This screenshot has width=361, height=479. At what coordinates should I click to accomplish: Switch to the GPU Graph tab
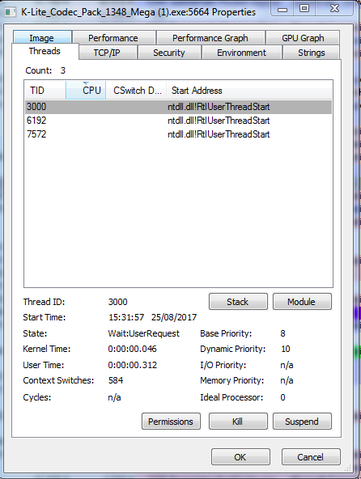(x=303, y=38)
